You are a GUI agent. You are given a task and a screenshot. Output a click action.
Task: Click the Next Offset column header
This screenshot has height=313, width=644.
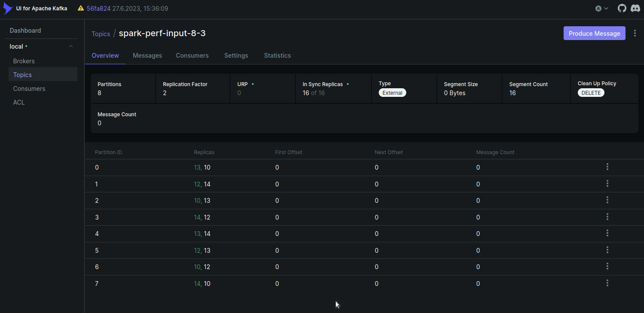click(389, 152)
